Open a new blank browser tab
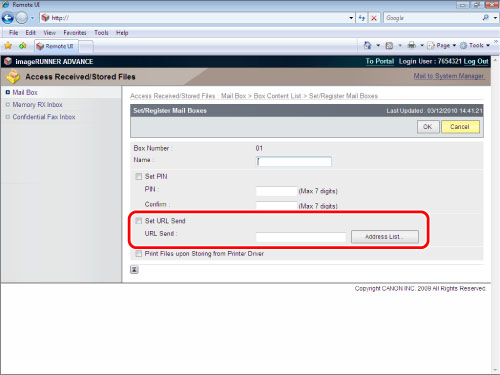Screen dimensions: 500x375 click(x=86, y=47)
